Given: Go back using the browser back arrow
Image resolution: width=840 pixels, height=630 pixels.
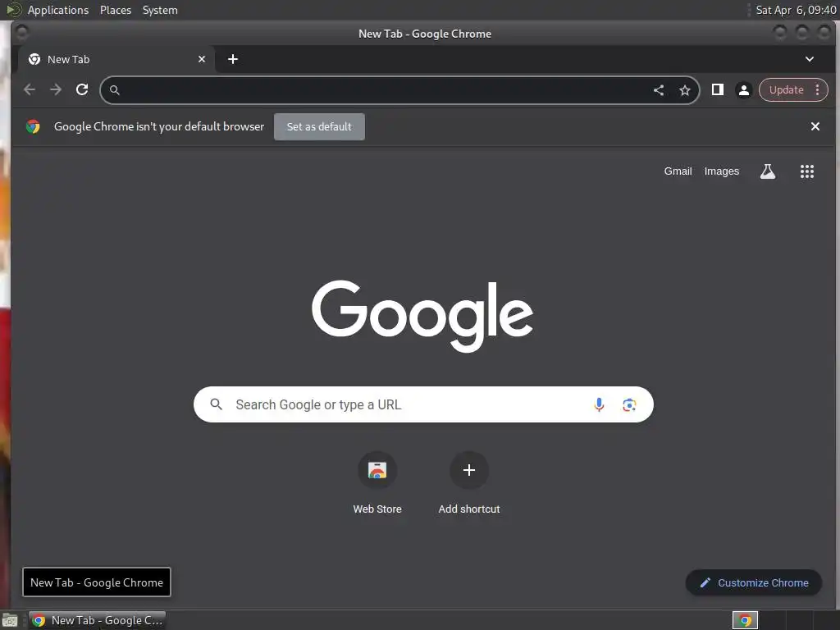Looking at the screenshot, I should pos(30,90).
